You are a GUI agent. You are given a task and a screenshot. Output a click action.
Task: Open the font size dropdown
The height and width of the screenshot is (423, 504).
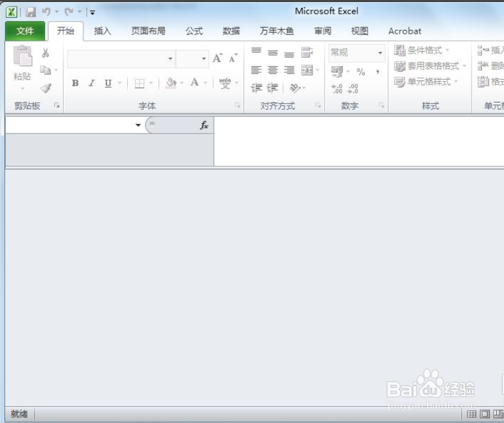pyautogui.click(x=204, y=59)
